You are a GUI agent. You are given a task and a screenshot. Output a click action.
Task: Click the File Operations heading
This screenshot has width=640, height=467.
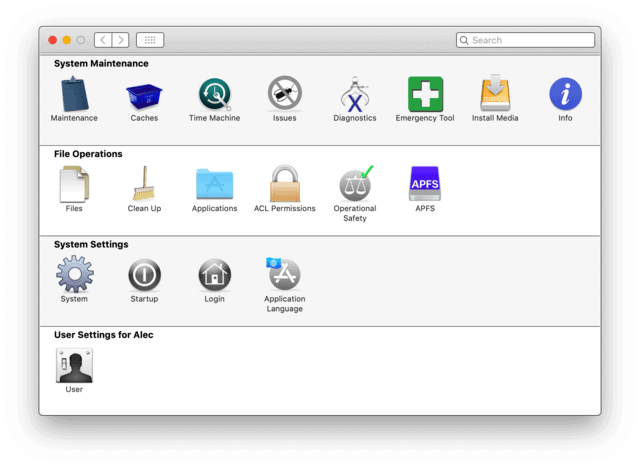(x=88, y=154)
